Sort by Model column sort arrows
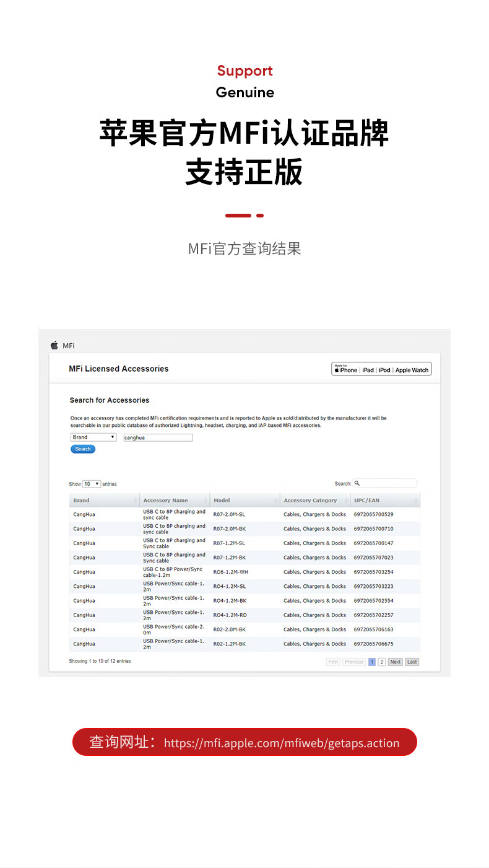 point(276,501)
